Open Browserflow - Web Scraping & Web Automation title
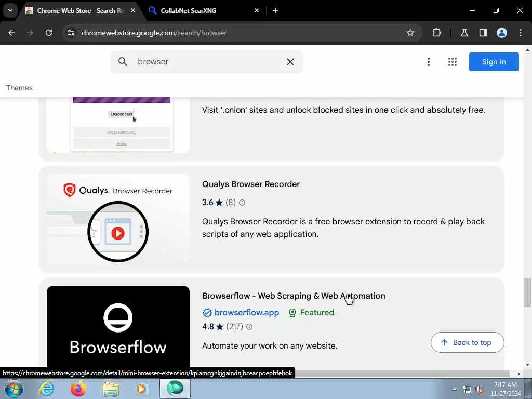 pyautogui.click(x=294, y=296)
